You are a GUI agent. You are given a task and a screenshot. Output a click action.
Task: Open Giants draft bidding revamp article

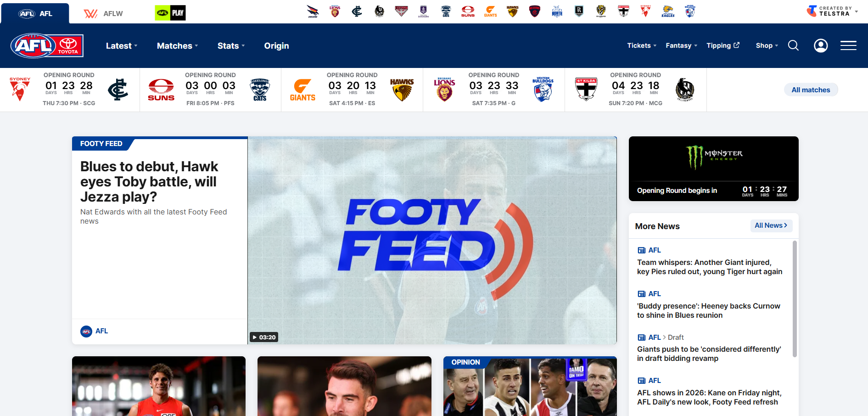(709, 354)
